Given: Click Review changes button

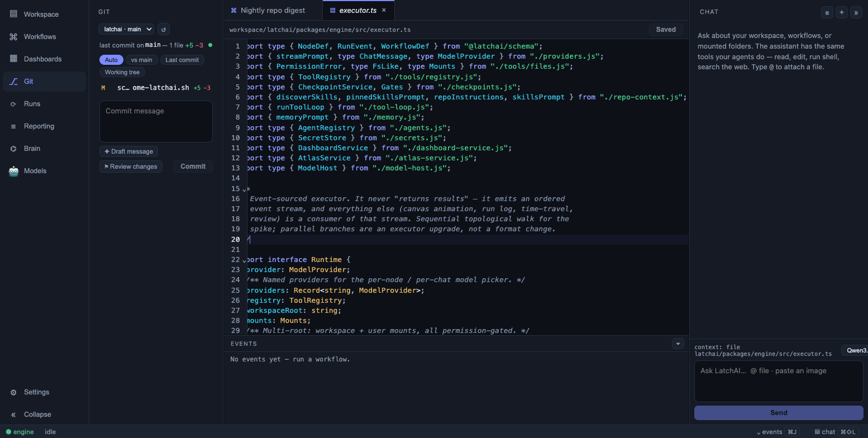Looking at the screenshot, I should tap(131, 166).
